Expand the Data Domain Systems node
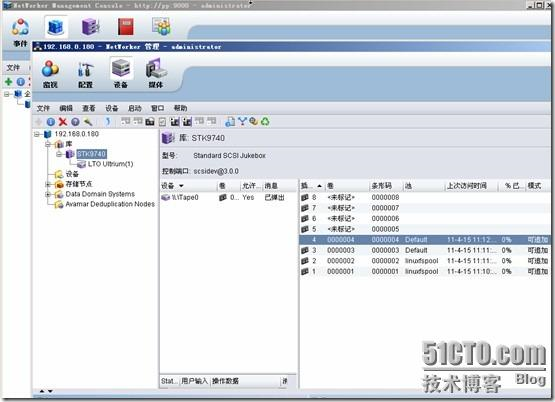This screenshot has height=402, width=555. point(48,194)
